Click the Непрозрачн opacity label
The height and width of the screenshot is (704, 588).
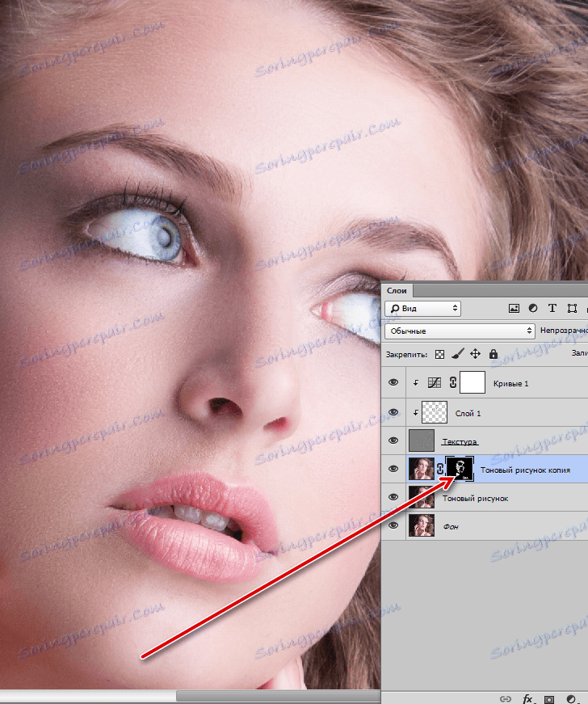coord(564,331)
